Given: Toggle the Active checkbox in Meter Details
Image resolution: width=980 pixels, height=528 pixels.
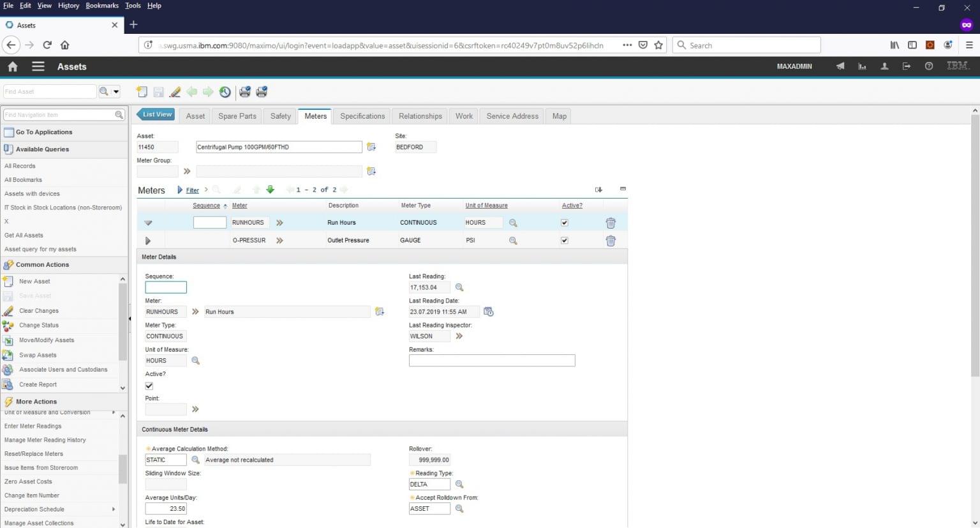Looking at the screenshot, I should [149, 386].
